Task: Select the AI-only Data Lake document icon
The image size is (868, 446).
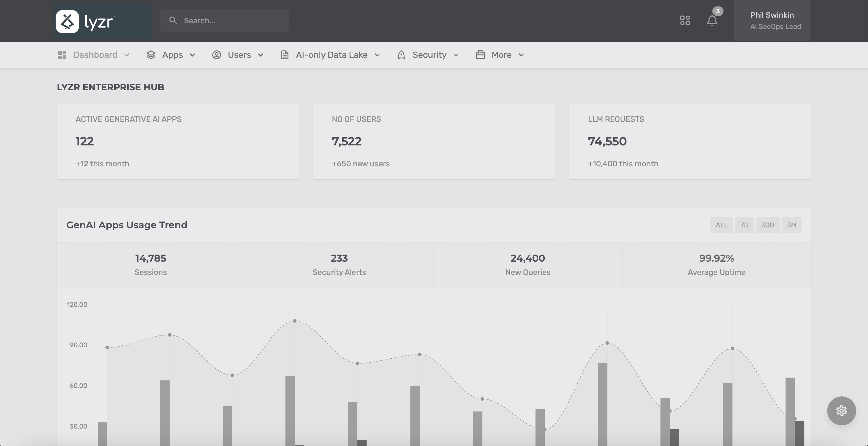Action: (285, 55)
